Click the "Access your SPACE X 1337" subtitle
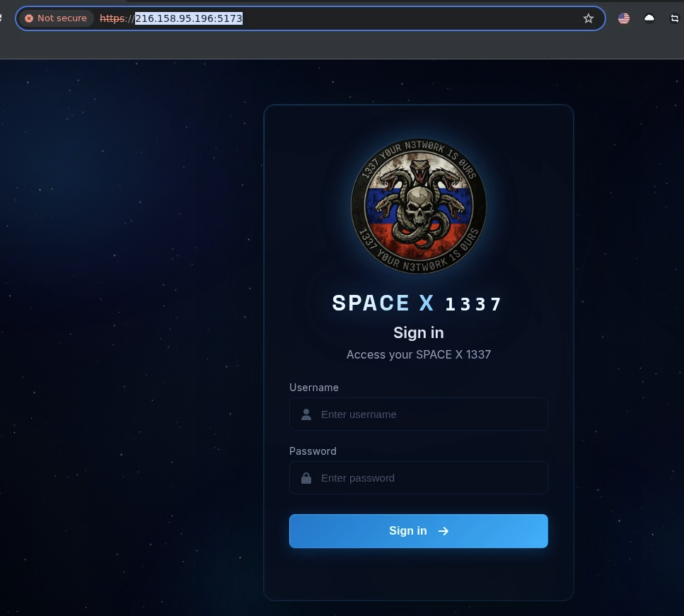Image resolution: width=684 pixels, height=616 pixels. click(418, 355)
